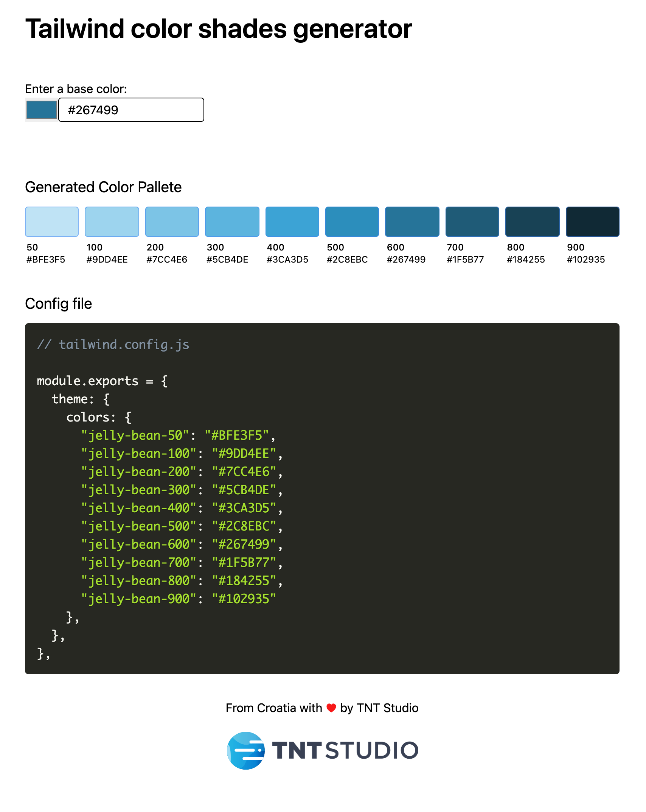The height and width of the screenshot is (812, 646).
Task: Select the 100 shade swatch #9DD4EE
Action: click(112, 222)
